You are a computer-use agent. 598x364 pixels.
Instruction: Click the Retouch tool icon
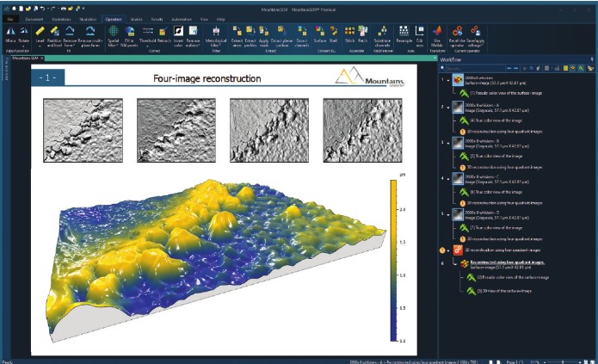tap(164, 32)
